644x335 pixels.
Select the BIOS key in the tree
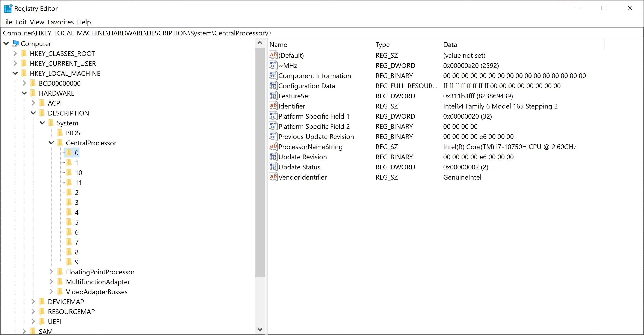tap(73, 133)
